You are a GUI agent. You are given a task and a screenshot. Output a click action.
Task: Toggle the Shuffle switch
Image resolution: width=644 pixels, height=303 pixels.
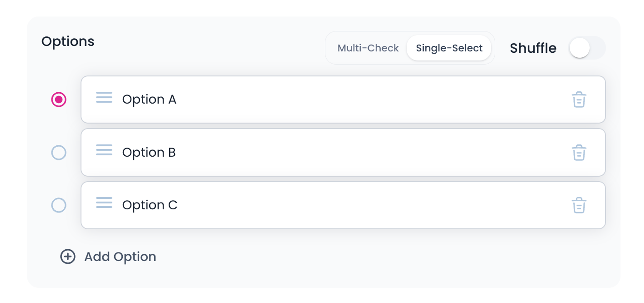[x=587, y=48]
